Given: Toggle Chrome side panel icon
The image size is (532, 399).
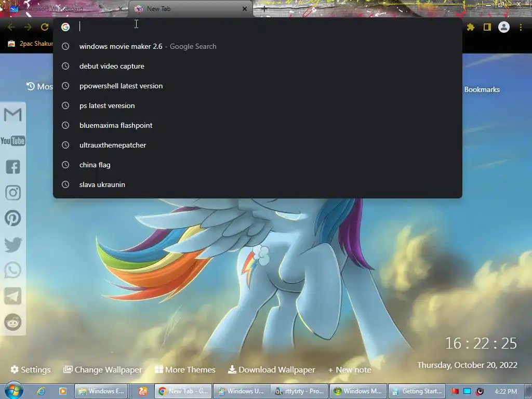Looking at the screenshot, I should coord(487,27).
